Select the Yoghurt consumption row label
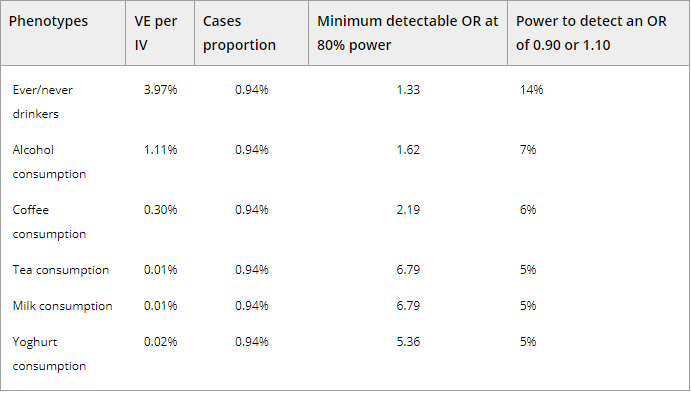Viewport: 691px width, 393px height. 49,354
